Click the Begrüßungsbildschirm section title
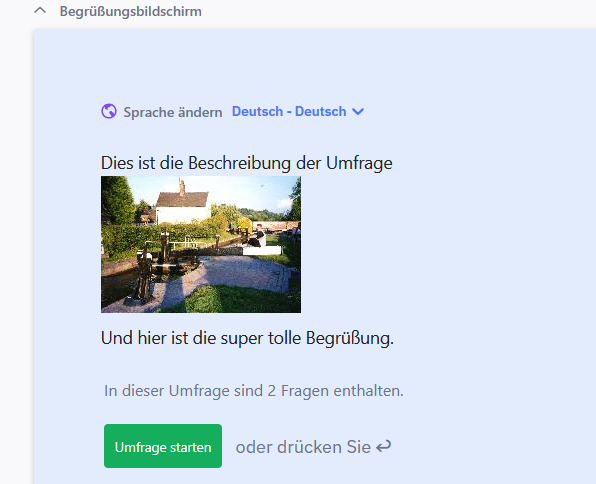Screen dimensions: 596x484 pos(130,11)
